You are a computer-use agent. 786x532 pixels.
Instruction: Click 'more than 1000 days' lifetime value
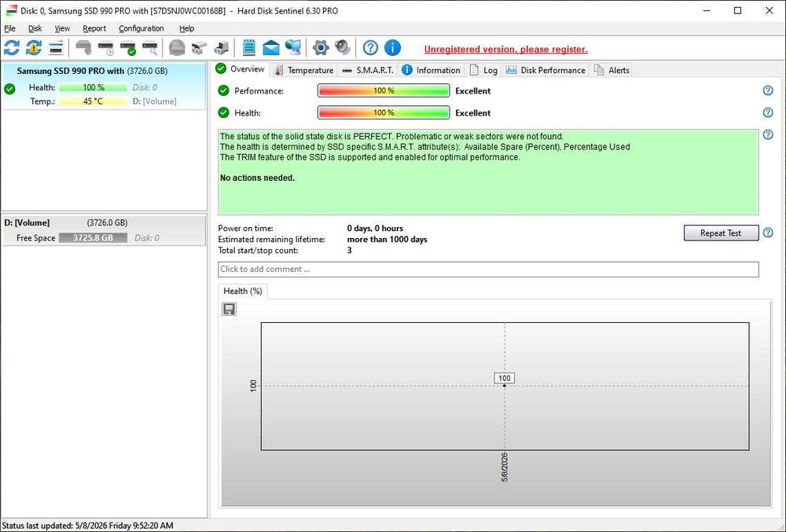tap(387, 240)
